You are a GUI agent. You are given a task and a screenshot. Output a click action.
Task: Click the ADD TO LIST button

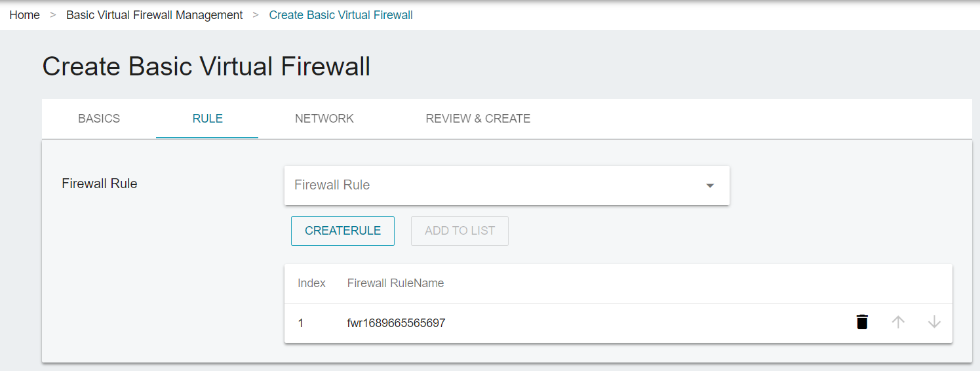coord(460,231)
